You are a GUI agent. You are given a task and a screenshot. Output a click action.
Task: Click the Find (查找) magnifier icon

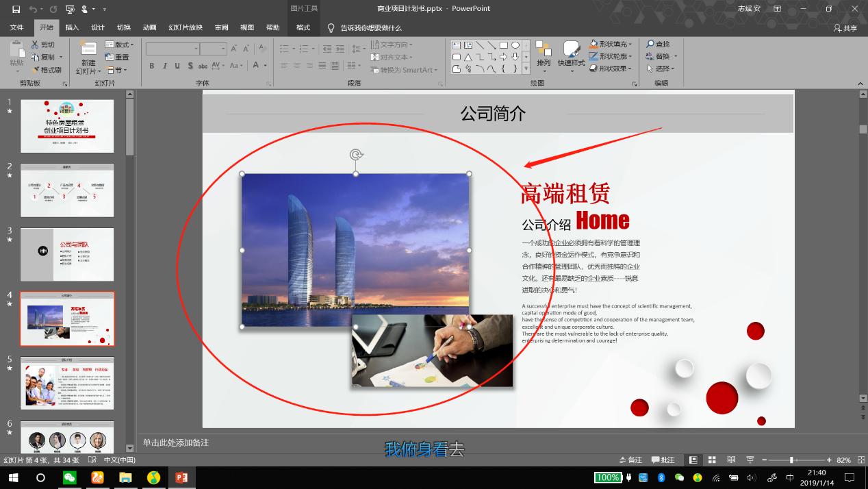pyautogui.click(x=651, y=45)
